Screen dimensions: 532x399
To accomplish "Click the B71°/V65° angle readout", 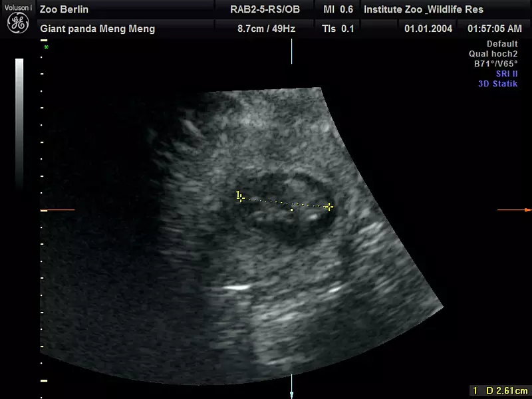I will 495,64.
